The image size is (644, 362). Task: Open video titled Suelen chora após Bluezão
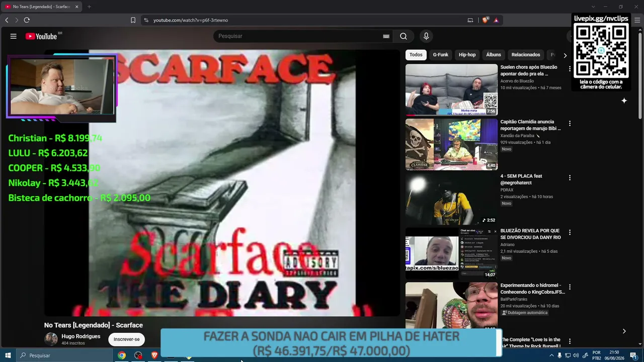529,70
